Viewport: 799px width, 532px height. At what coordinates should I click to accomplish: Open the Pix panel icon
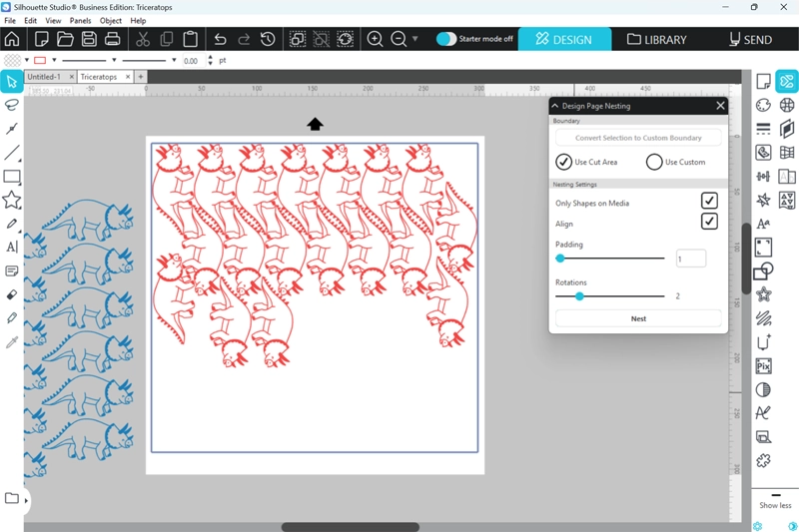[763, 366]
